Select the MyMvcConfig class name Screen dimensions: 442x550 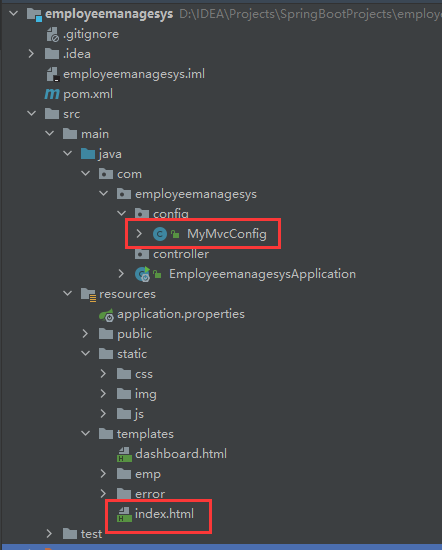(x=227, y=234)
